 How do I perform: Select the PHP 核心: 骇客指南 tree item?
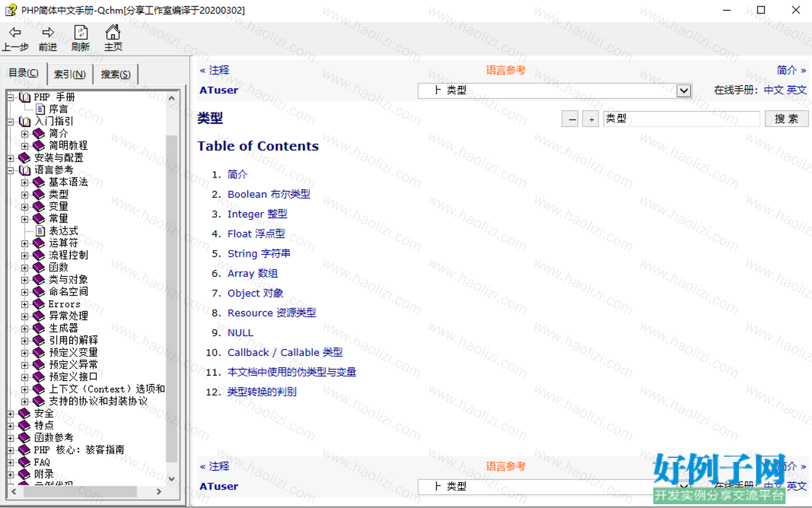[79, 450]
